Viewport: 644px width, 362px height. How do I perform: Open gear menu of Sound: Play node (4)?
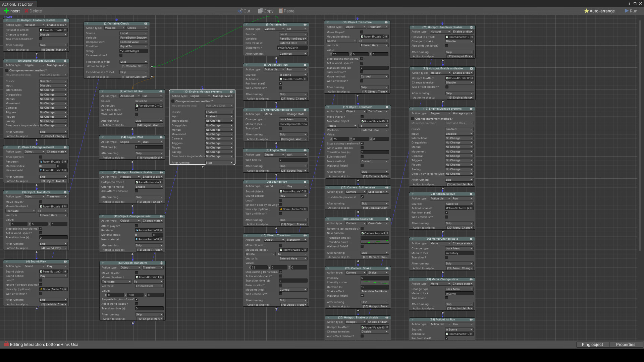[x=65, y=262]
